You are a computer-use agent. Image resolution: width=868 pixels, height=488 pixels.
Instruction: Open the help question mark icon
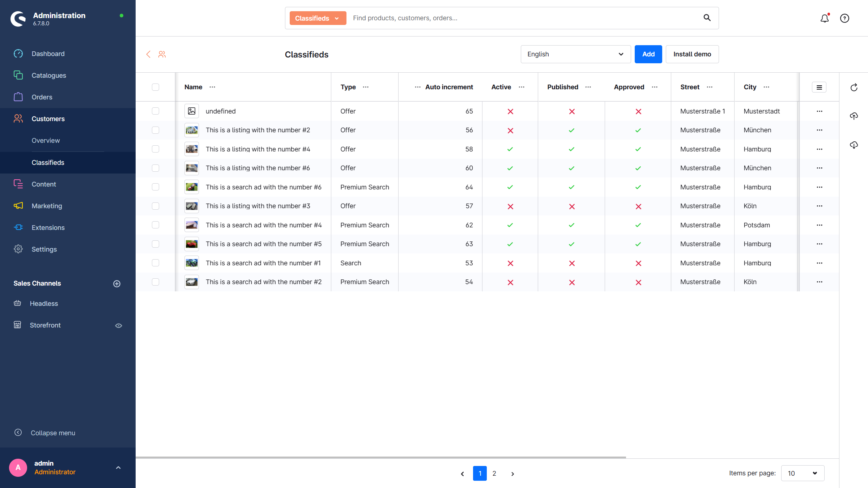click(x=844, y=18)
